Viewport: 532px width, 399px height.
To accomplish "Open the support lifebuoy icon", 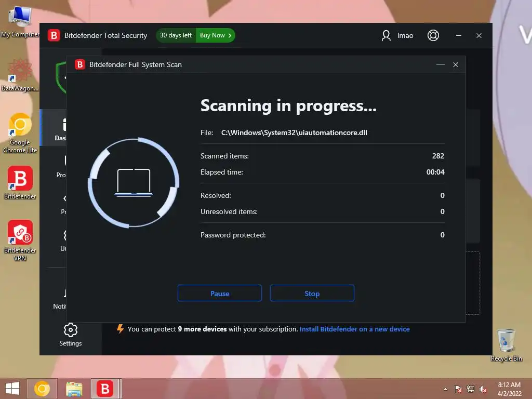I will pyautogui.click(x=433, y=35).
